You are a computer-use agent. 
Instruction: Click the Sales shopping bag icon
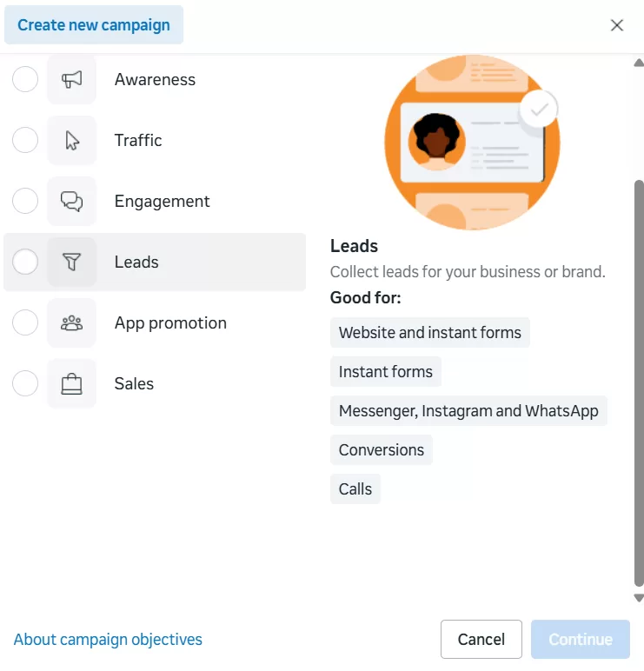click(71, 384)
